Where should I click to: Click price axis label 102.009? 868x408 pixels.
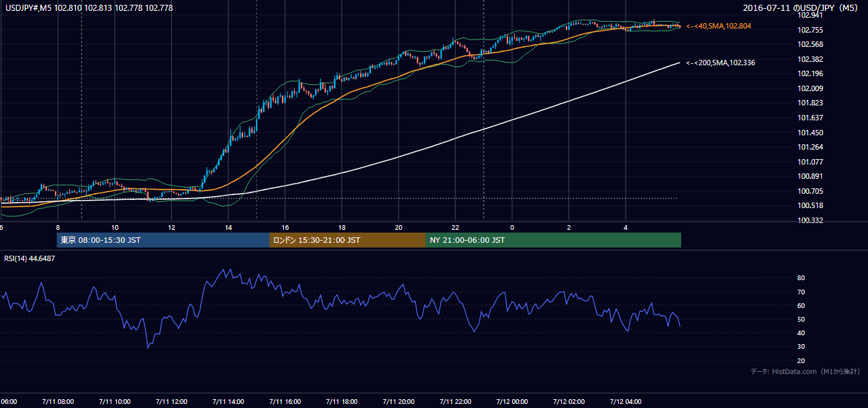[810, 88]
